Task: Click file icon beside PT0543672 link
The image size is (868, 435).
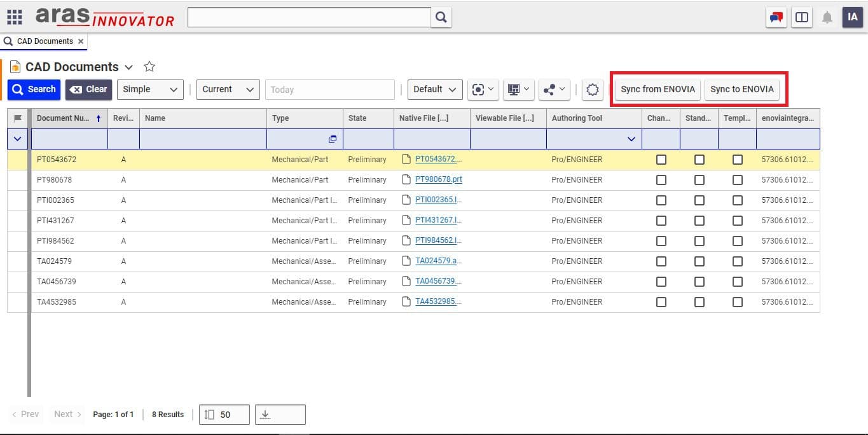Action: tap(406, 160)
